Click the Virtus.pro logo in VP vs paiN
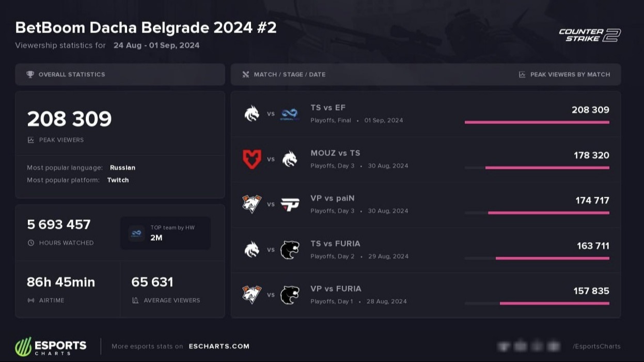The height and width of the screenshot is (362, 644). (x=252, y=204)
